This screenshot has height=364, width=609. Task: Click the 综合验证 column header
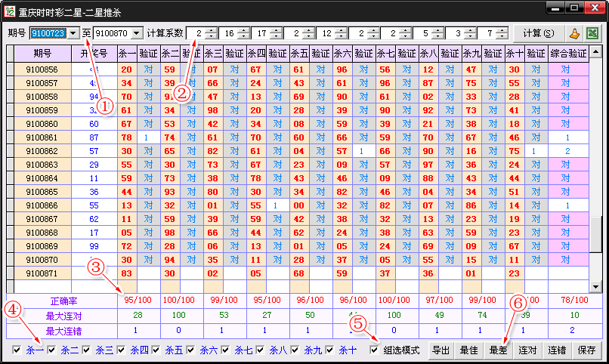(568, 54)
